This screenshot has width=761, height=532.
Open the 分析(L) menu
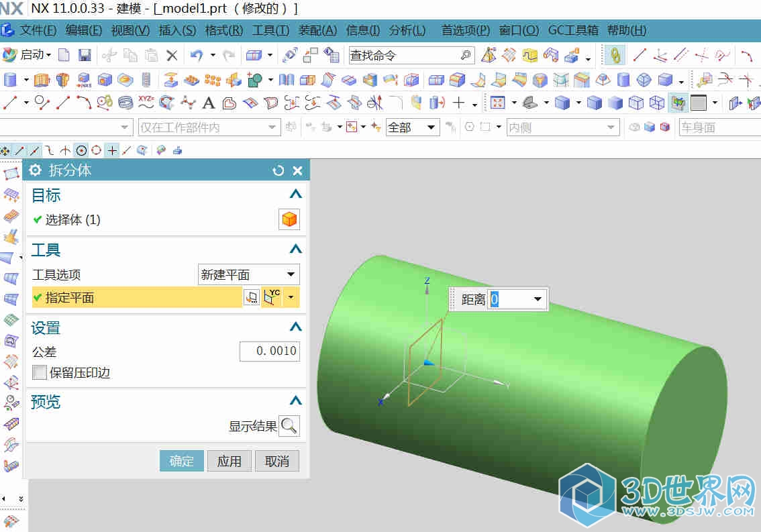407,30
